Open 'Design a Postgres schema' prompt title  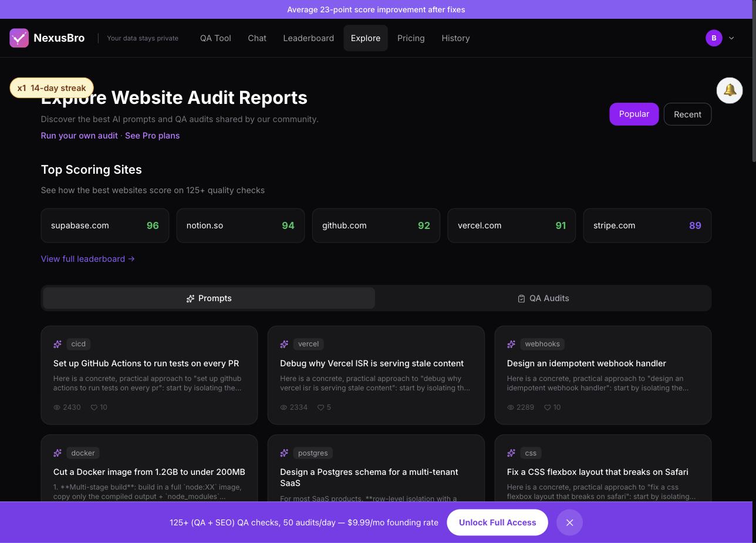(369, 477)
